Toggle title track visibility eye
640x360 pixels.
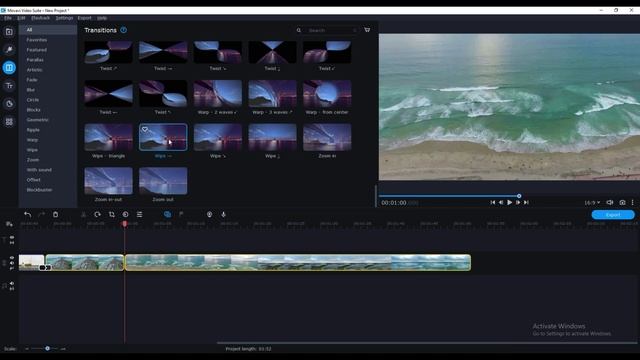click(x=12, y=237)
